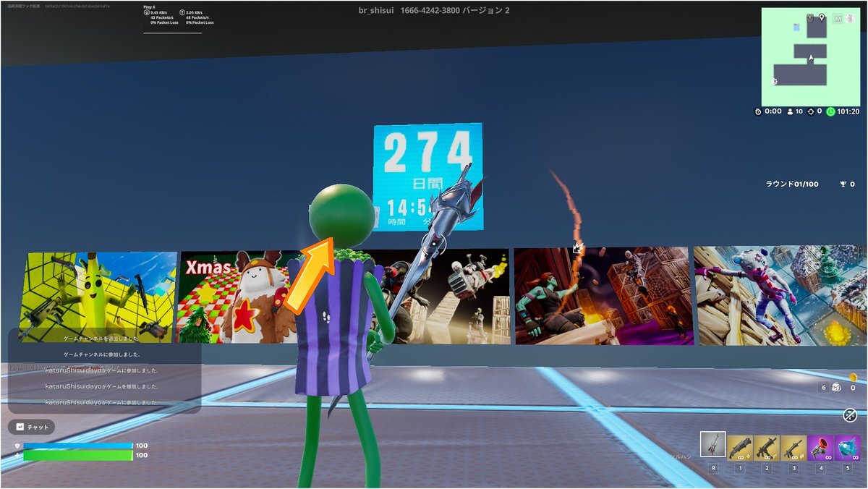Viewport: 868px width, 489px height.
Task: Open the Xmas map thumbnail
Action: (236, 297)
